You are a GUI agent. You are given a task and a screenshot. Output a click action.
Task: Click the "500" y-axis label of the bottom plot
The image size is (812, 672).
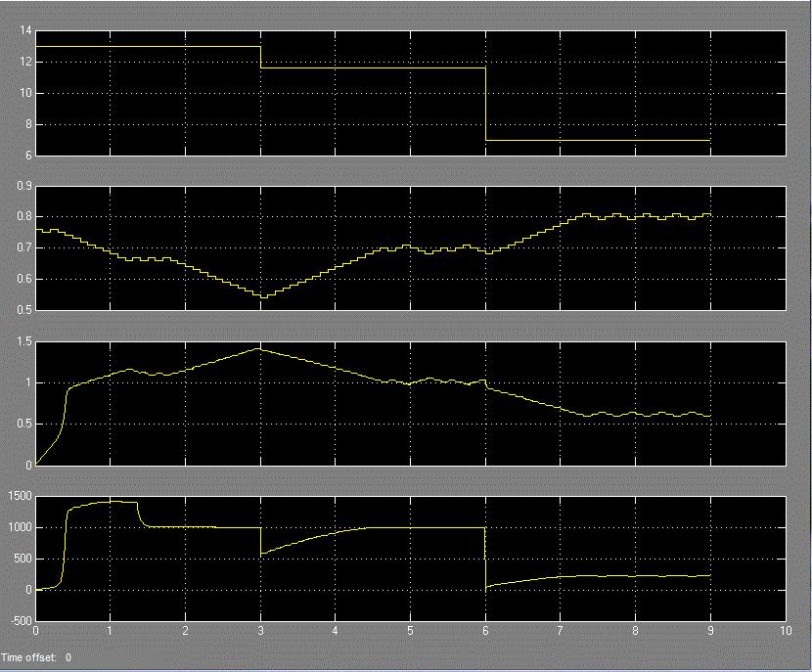(x=23, y=559)
